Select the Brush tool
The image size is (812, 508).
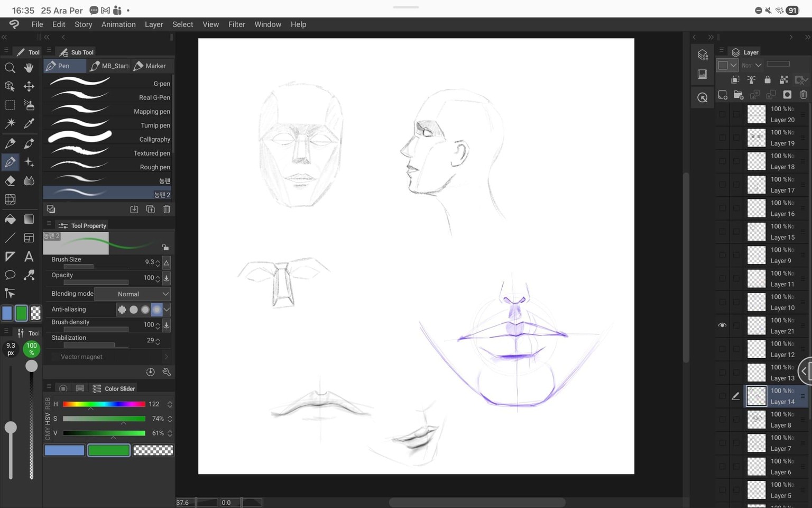pyautogui.click(x=29, y=143)
